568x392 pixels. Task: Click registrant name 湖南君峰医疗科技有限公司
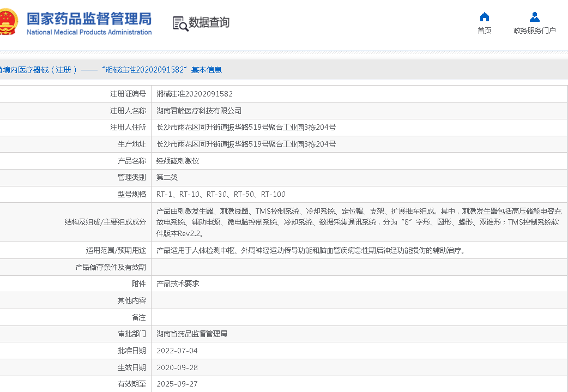click(x=199, y=111)
